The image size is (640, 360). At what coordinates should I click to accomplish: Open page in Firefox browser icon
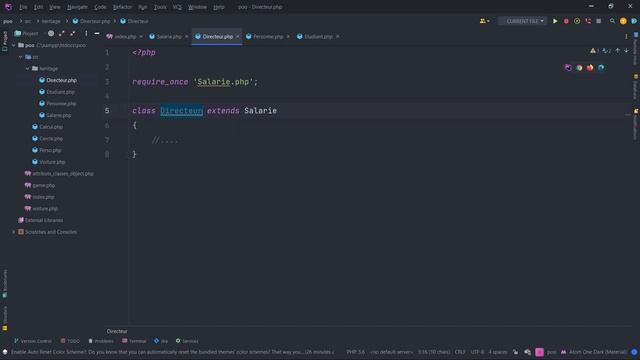click(590, 68)
